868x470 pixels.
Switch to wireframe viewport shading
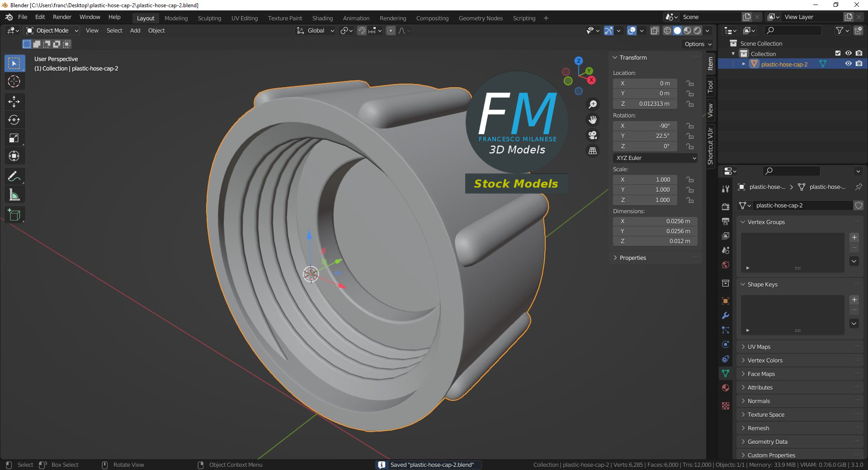click(x=667, y=31)
